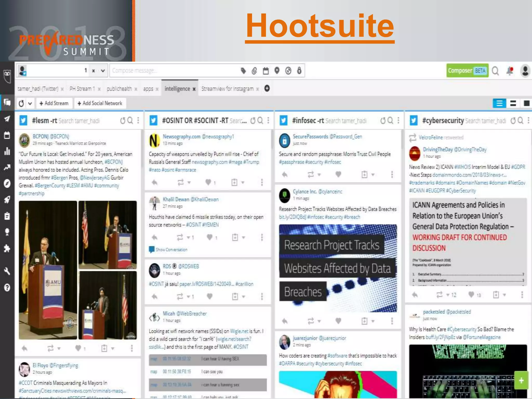Click the Add Social Network button
The width and height of the screenshot is (532, 399).
pos(100,103)
